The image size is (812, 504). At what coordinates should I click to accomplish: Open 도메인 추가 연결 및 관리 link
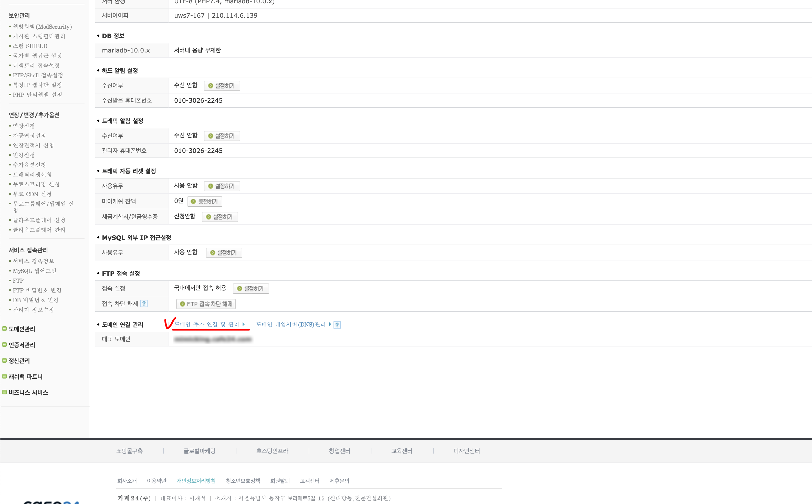pos(207,324)
